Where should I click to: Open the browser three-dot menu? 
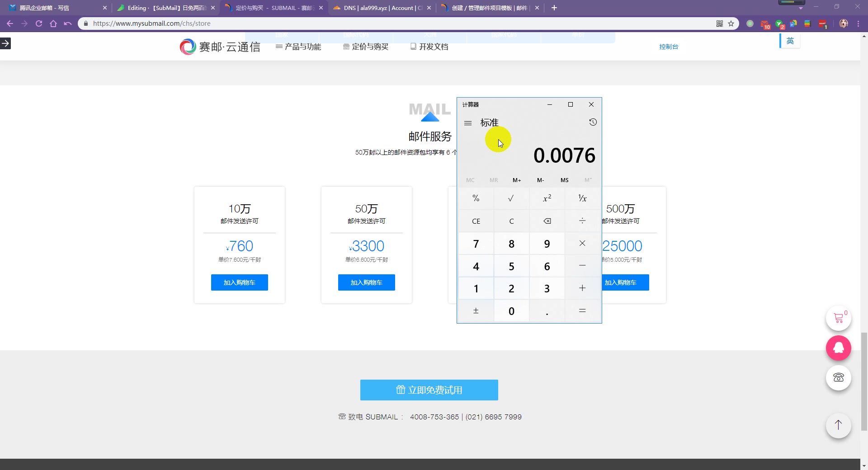tap(858, 23)
